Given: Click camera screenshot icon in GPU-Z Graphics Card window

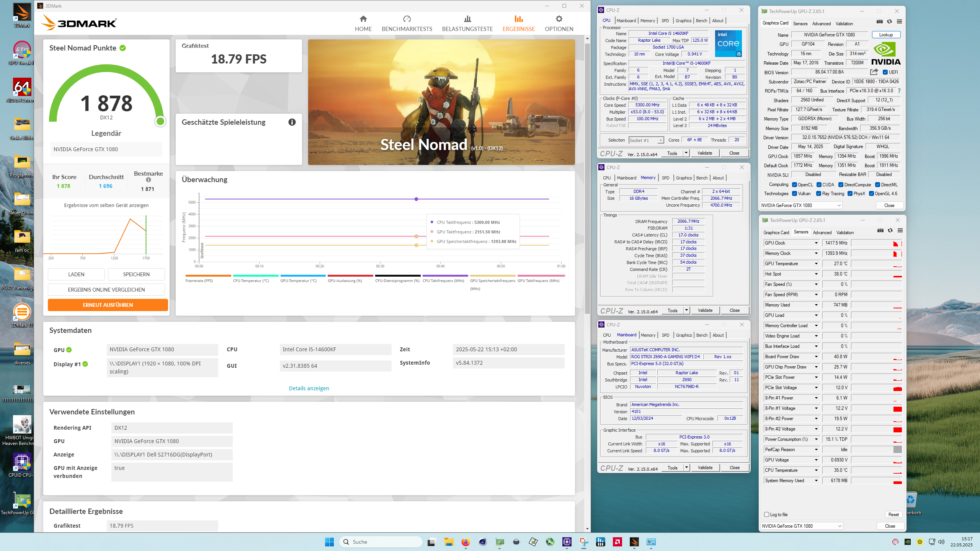Looking at the screenshot, I should click(880, 22).
